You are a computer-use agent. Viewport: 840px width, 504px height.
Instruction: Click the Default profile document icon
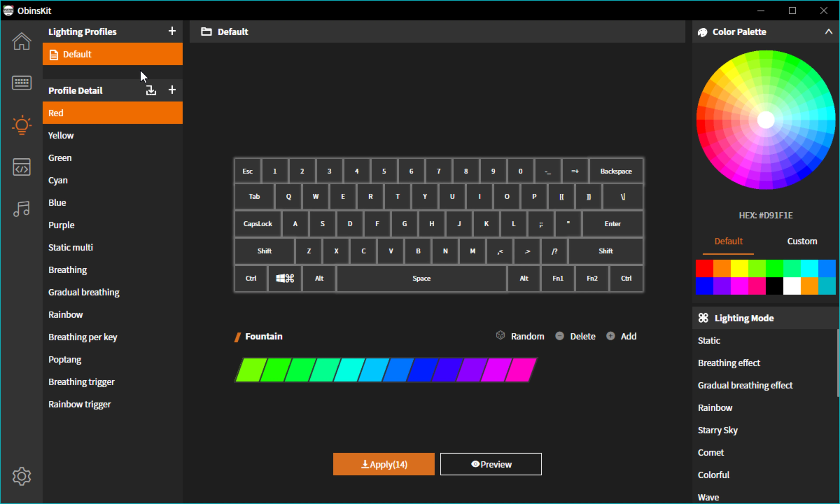click(54, 54)
